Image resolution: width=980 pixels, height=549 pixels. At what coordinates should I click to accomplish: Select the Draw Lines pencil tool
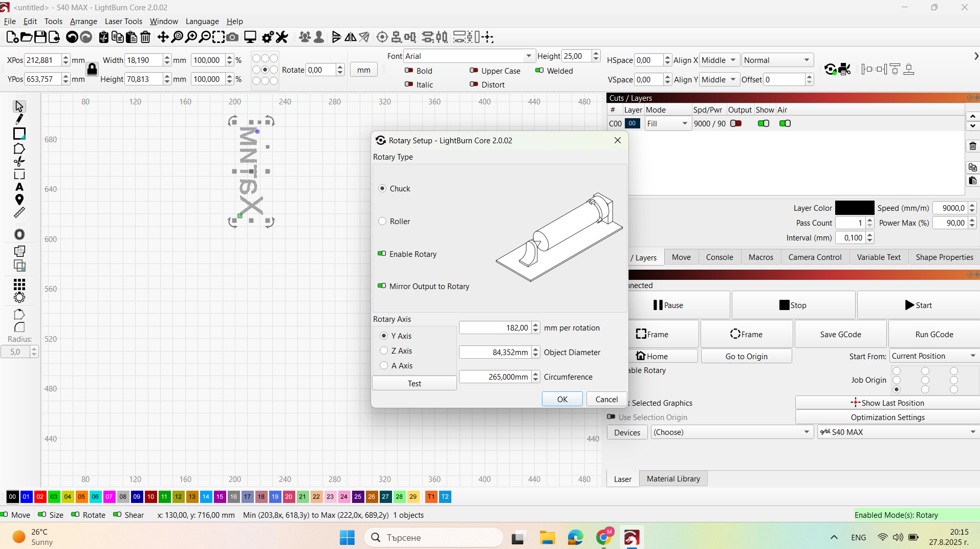point(19,119)
